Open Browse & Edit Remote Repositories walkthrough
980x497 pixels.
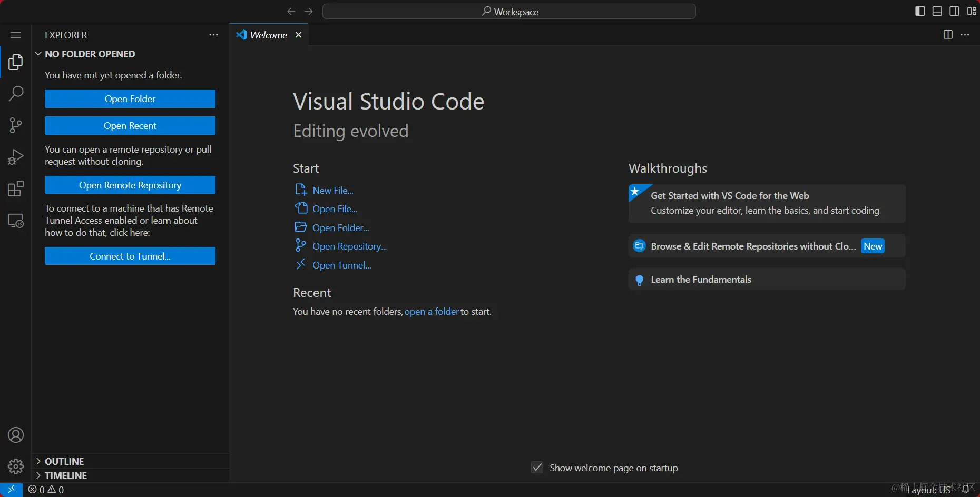[767, 246]
